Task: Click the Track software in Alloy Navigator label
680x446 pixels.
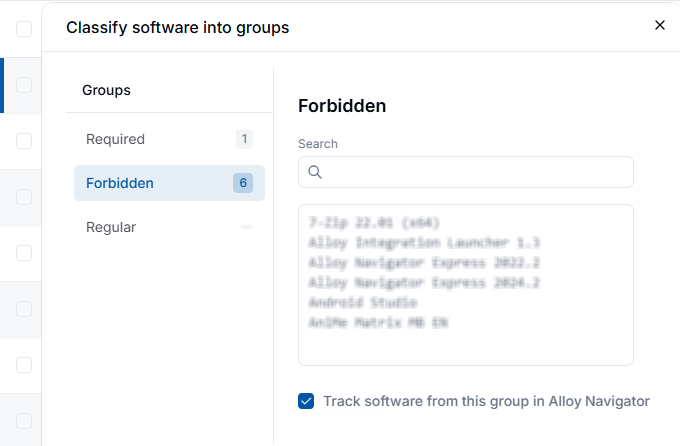Action: (486, 401)
